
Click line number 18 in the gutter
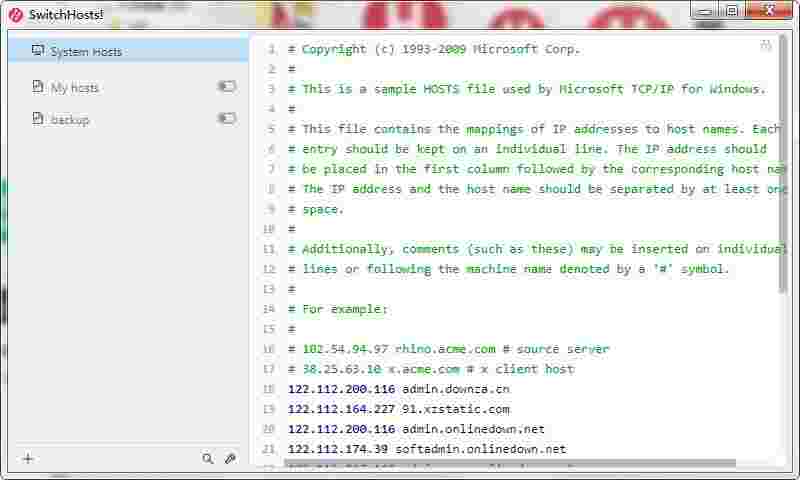(269, 389)
